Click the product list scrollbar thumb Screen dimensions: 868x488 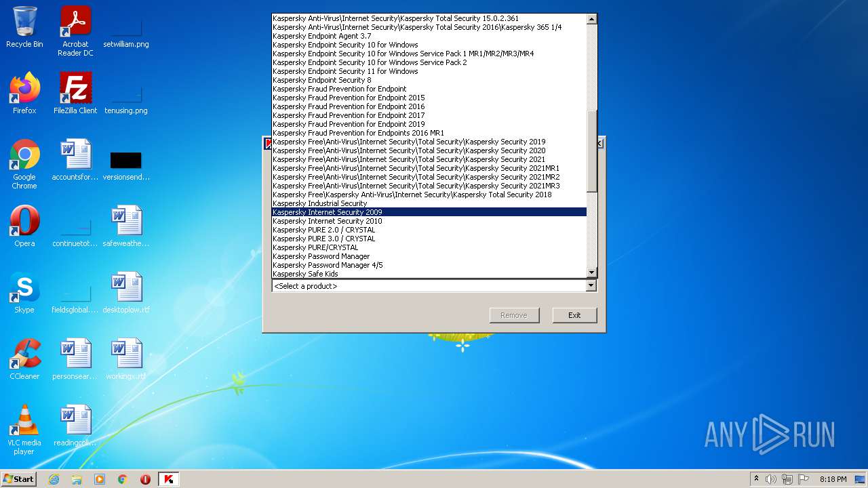click(591, 151)
